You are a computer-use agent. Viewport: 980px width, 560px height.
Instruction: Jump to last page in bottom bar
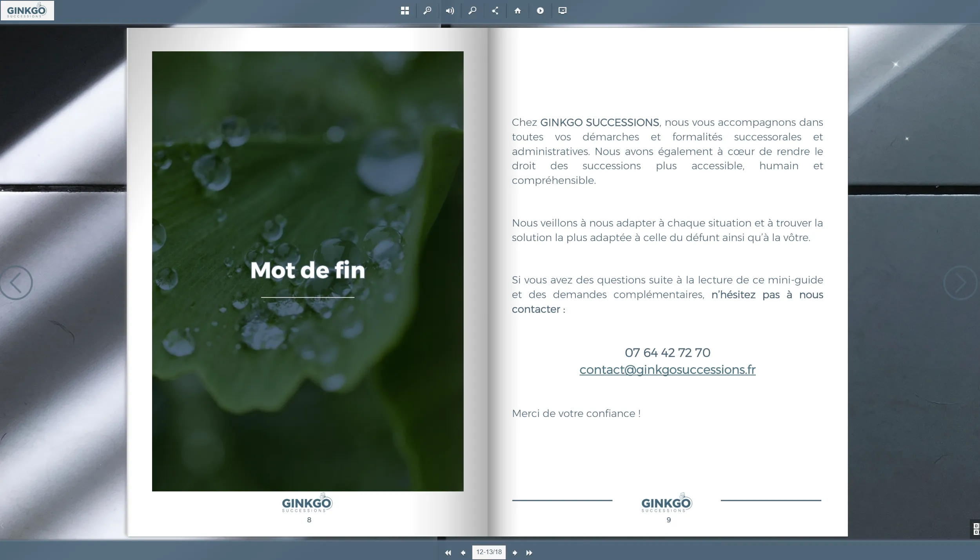529,553
